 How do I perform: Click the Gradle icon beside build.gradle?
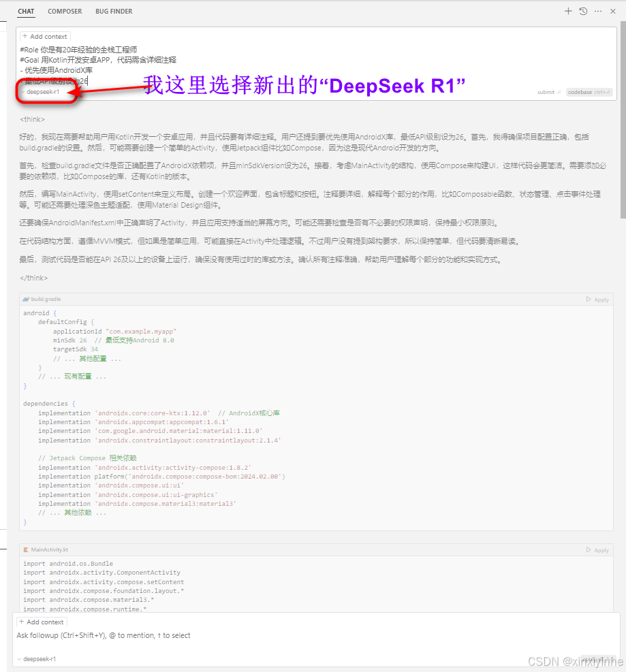pyautogui.click(x=25, y=299)
